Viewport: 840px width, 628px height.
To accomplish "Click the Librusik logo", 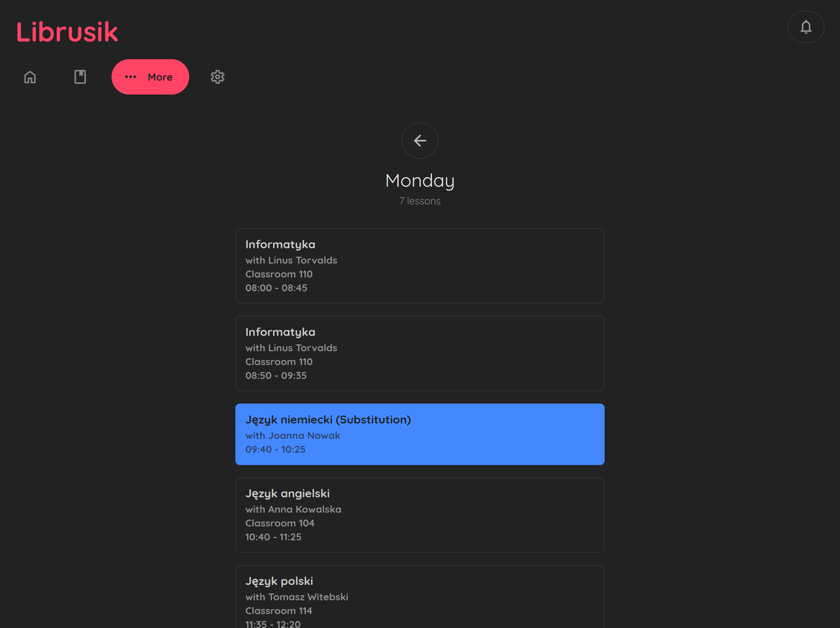I will 67,32.
